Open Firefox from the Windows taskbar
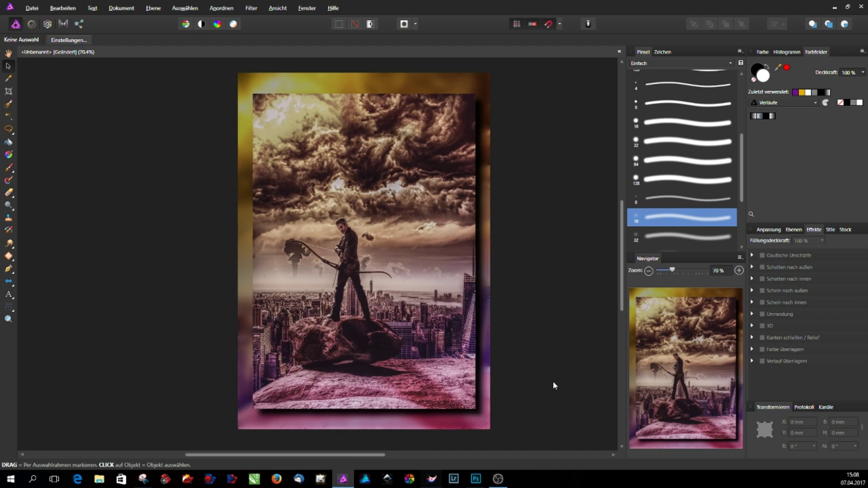 pos(276,479)
